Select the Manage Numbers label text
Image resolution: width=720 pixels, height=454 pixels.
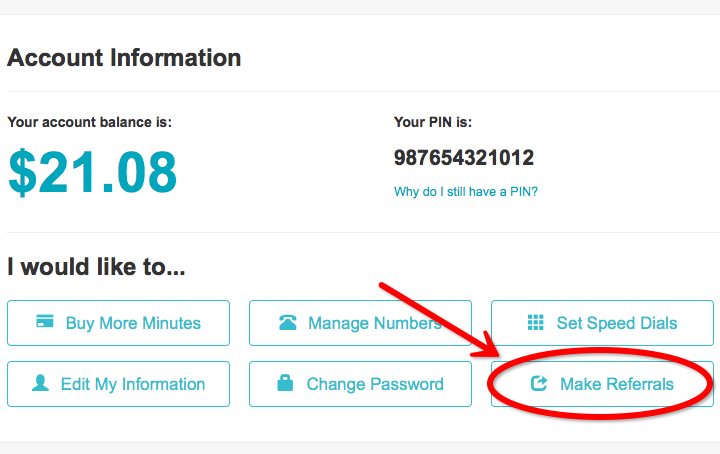coord(375,323)
